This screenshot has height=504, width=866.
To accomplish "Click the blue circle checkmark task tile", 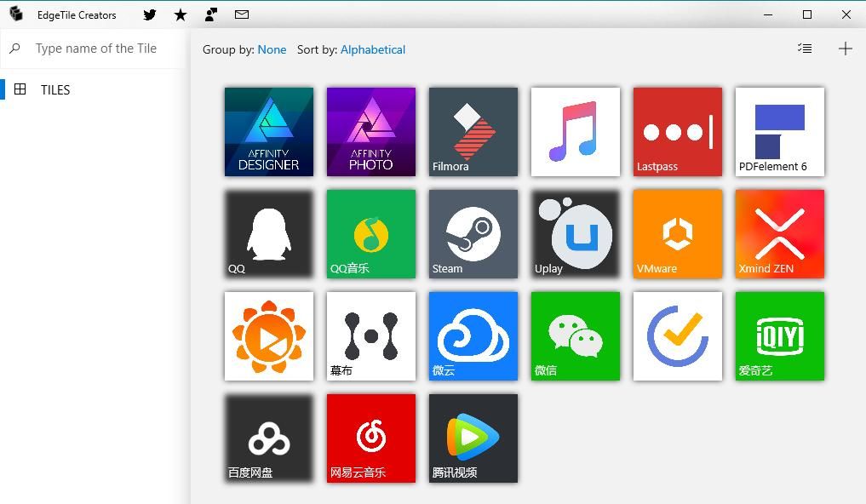I will [x=678, y=336].
